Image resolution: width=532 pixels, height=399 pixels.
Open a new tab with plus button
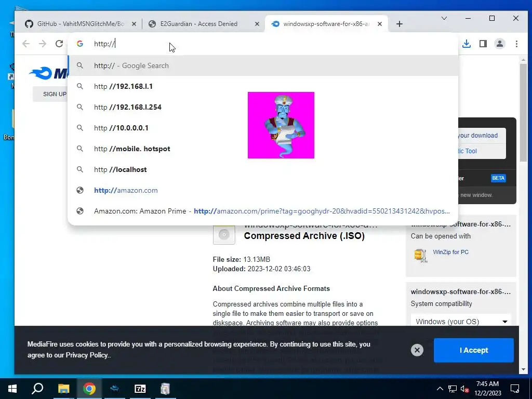pos(400,24)
